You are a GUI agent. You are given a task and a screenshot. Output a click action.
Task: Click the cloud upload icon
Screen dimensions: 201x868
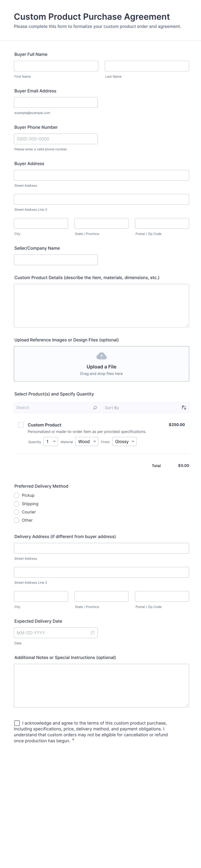pos(101,356)
